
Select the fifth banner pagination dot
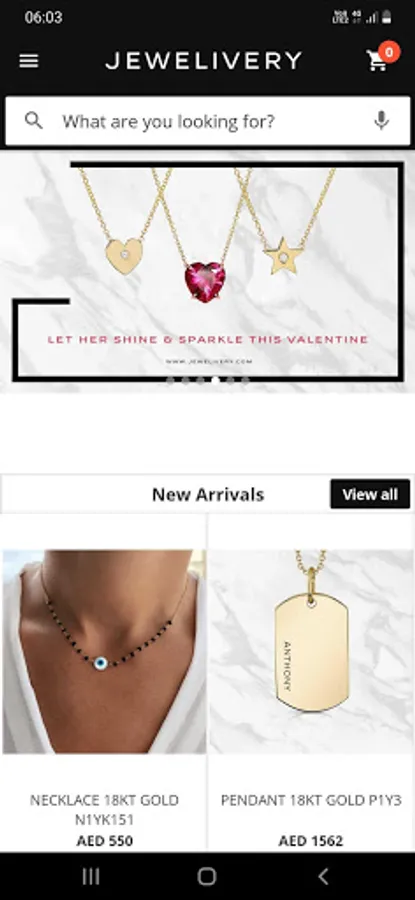click(x=230, y=380)
